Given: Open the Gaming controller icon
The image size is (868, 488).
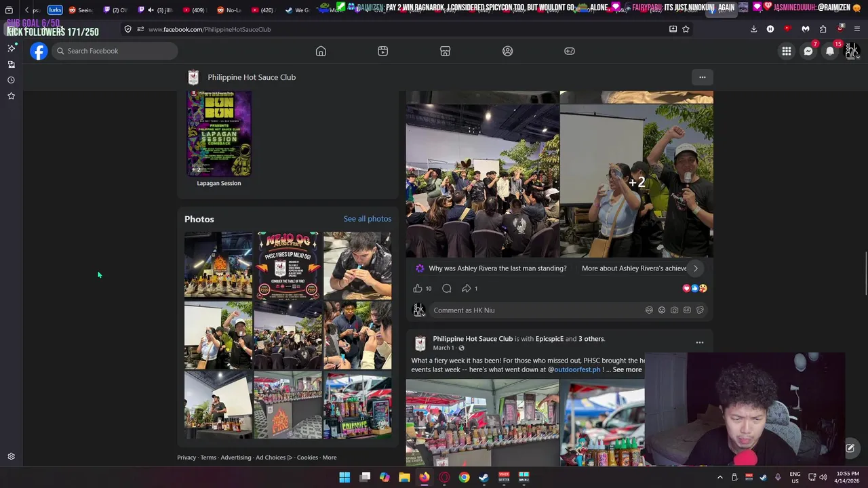Looking at the screenshot, I should click(x=570, y=51).
